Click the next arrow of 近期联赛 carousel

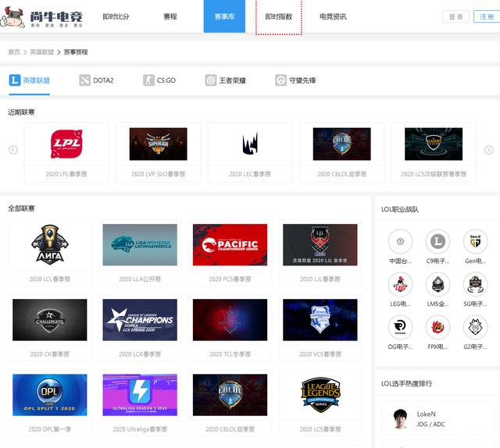pos(488,150)
